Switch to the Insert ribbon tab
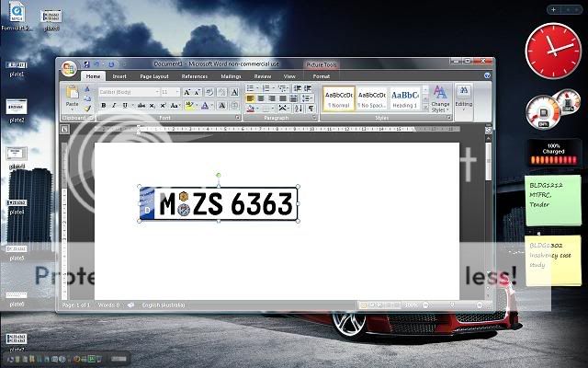Viewport: 588px width, 368px height. pyautogui.click(x=119, y=76)
